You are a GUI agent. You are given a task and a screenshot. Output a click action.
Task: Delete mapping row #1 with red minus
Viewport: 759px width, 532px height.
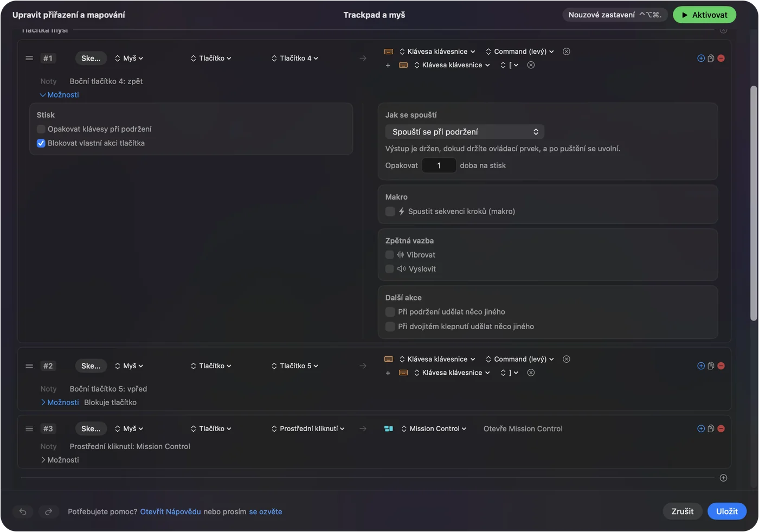click(x=721, y=58)
